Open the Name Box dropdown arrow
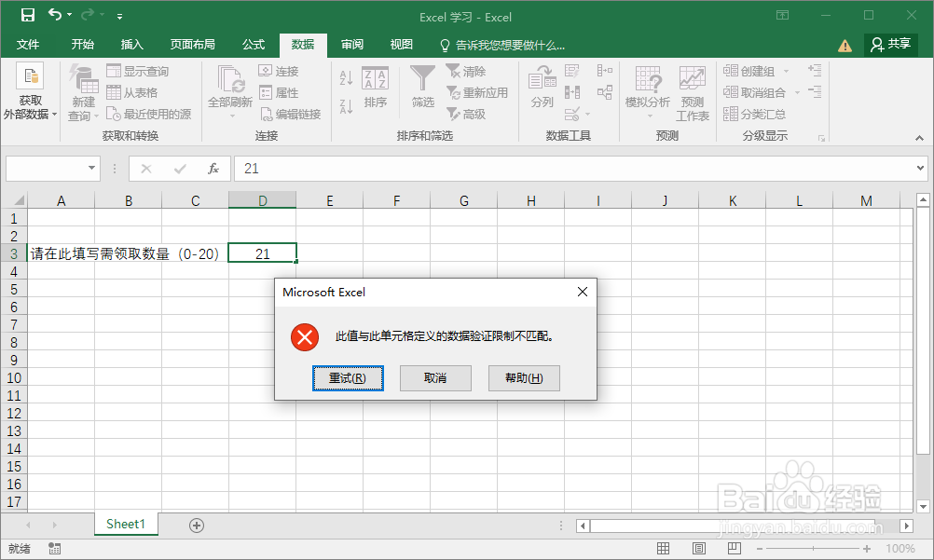 tap(91, 168)
